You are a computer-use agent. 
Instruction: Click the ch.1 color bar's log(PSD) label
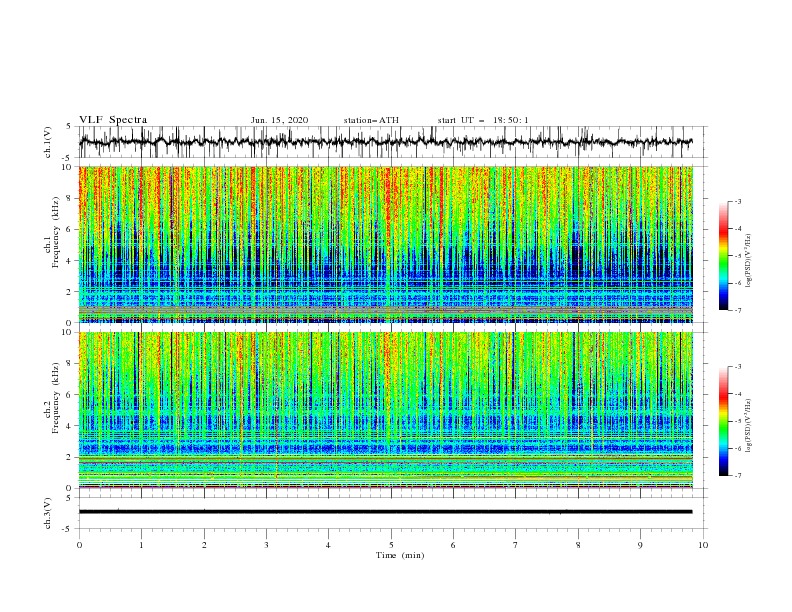coord(748,261)
